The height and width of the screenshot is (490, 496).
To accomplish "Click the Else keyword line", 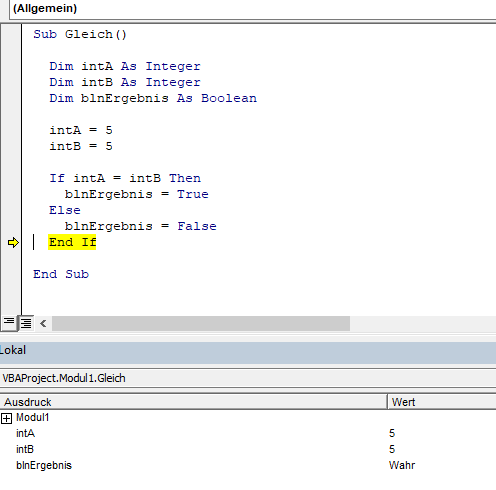I will pyautogui.click(x=65, y=210).
